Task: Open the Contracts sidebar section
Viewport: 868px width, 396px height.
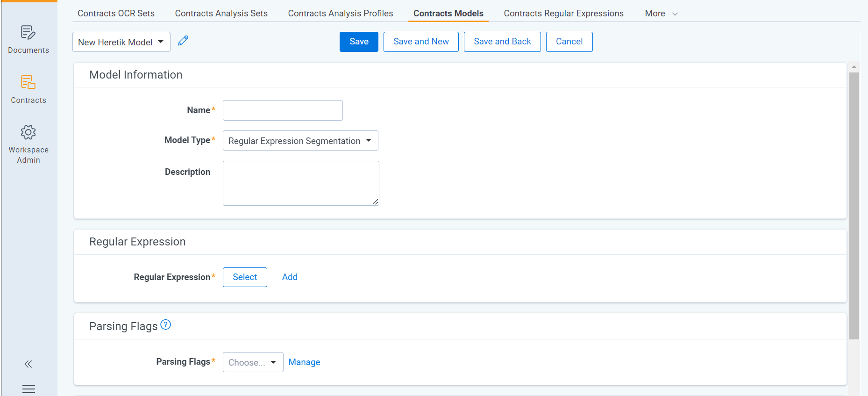Action: tap(28, 90)
